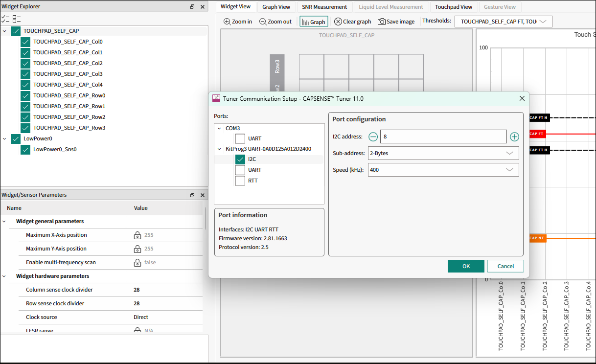The width and height of the screenshot is (596, 364).
Task: Open the Thresholds dropdown
Action: click(x=503, y=22)
